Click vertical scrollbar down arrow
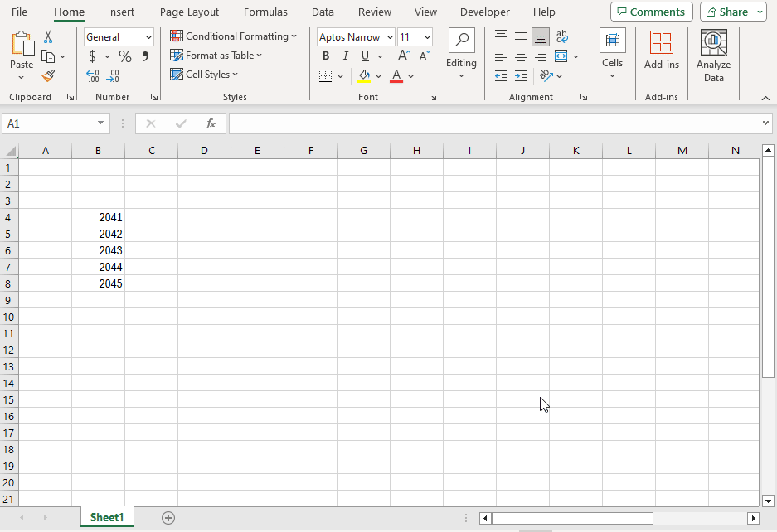 click(768, 501)
